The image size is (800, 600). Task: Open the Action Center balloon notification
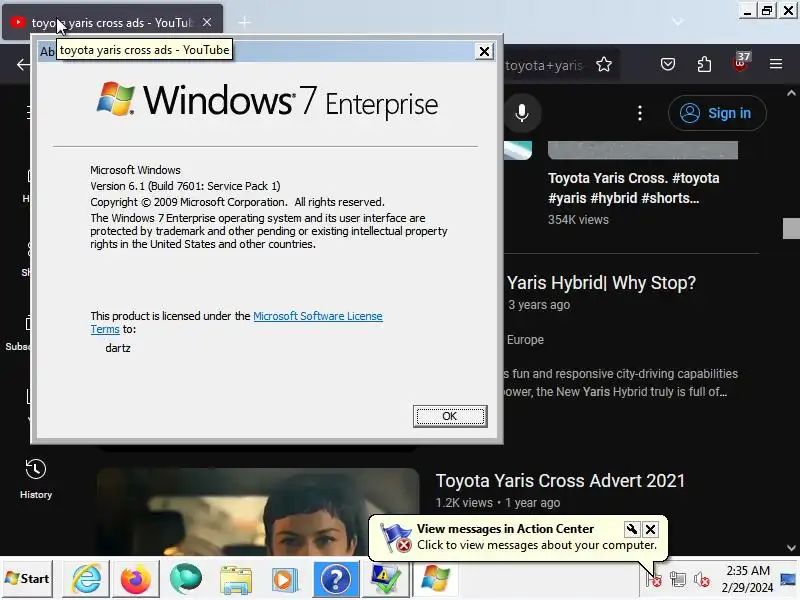517,537
